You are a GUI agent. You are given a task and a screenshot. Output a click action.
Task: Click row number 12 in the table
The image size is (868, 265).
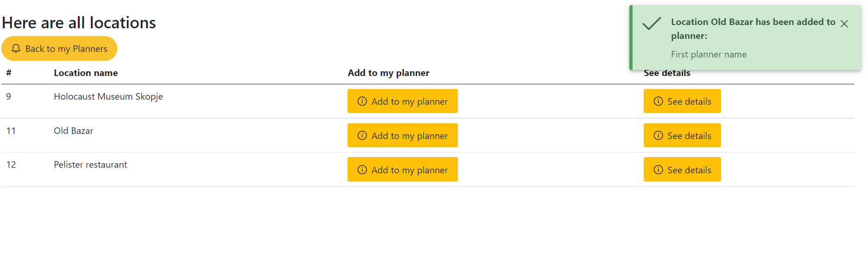(11, 164)
